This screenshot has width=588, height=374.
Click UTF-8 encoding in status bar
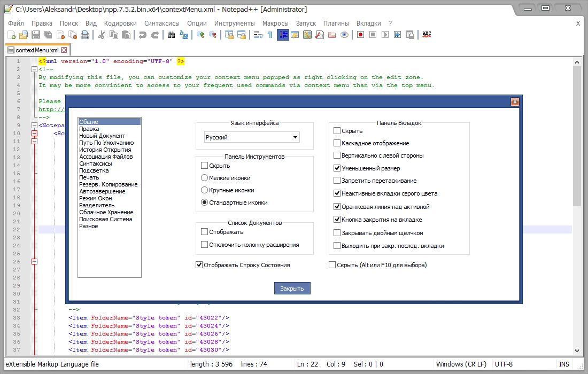(504, 364)
